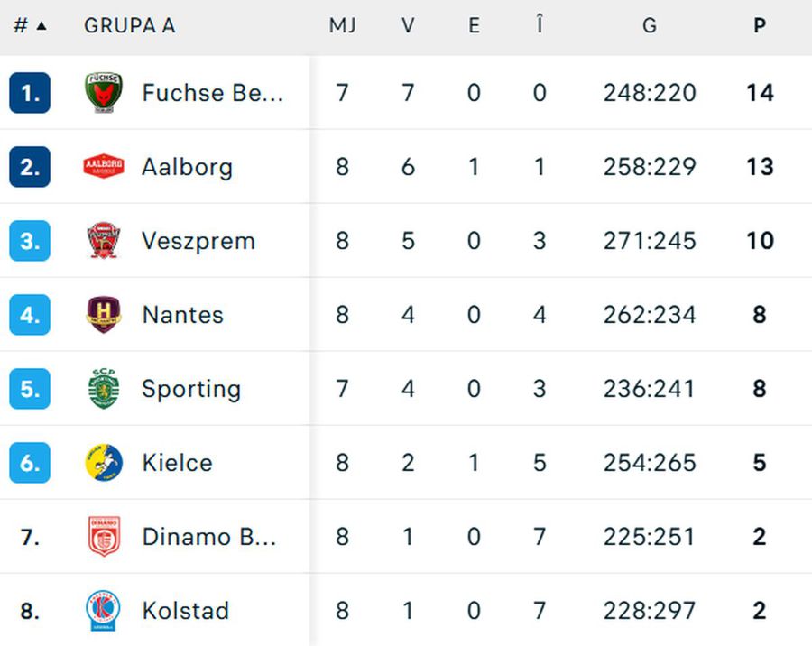Click Kolstad's points total 2

[x=759, y=610]
